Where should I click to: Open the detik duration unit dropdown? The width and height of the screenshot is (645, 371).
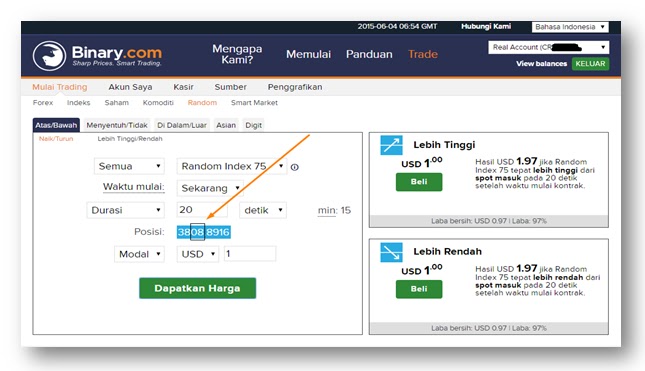pos(263,210)
